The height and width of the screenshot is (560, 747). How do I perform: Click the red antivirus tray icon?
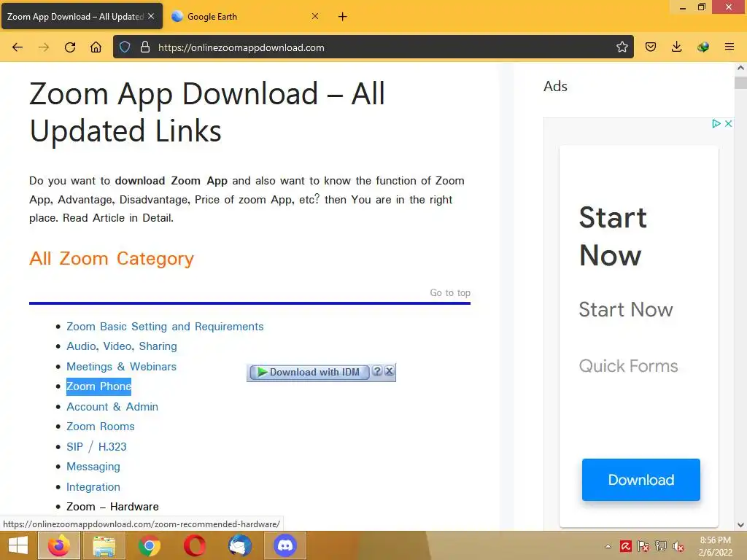point(625,546)
